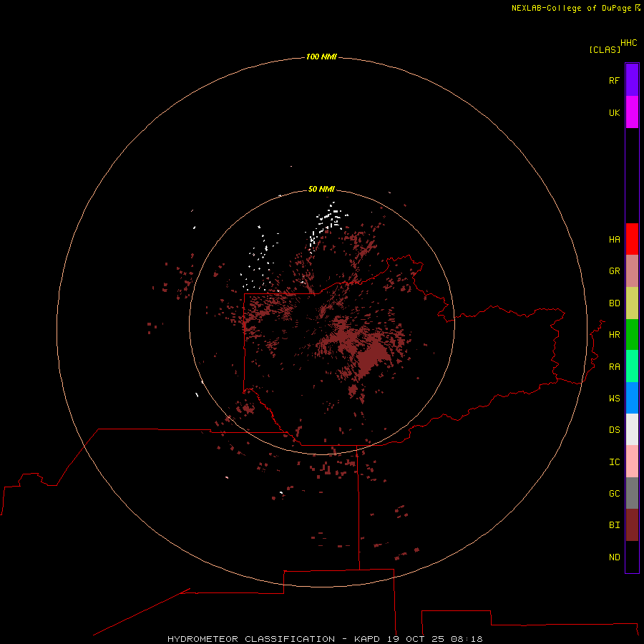This screenshot has height=644, width=644.
Task: Click the HA legend label
Action: pos(614,240)
